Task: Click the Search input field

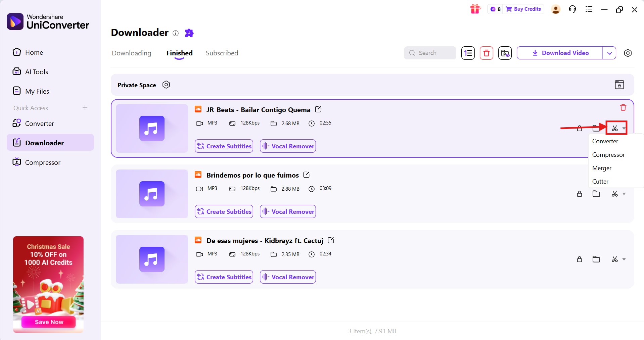Action: click(433, 53)
